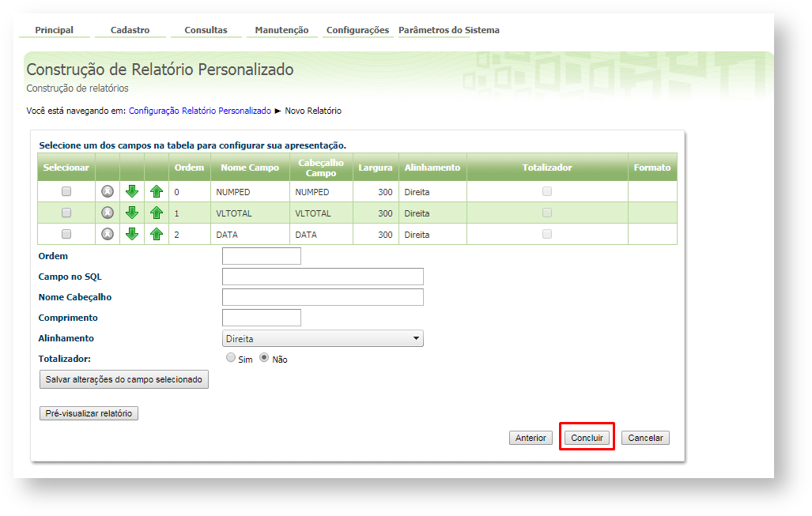The width and height of the screenshot is (812, 516).
Task: Click the gray round icon in NUMPED row
Action: tap(108, 191)
